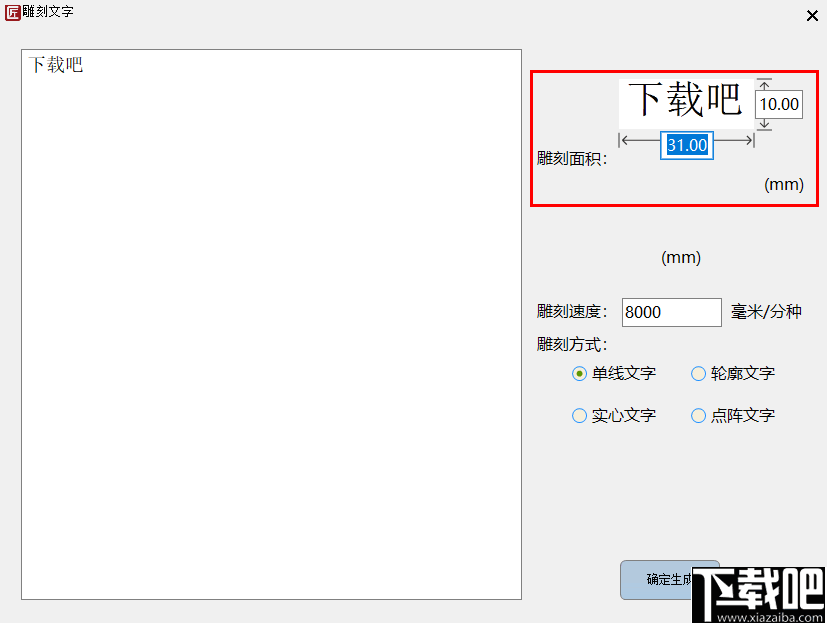Close the 雕刻文字 dialog
Screen dimensions: 827x623
(x=812, y=16)
